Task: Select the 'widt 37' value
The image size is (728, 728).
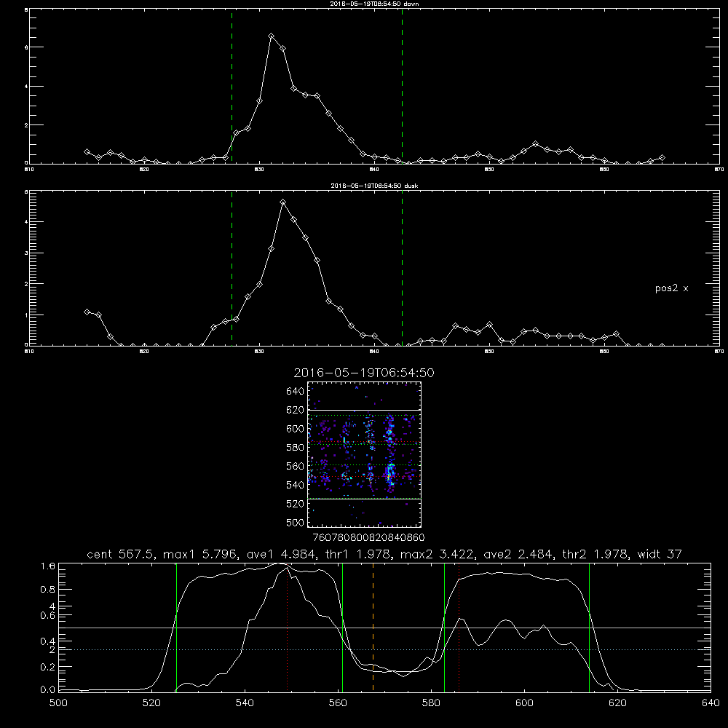Action: coord(660,554)
